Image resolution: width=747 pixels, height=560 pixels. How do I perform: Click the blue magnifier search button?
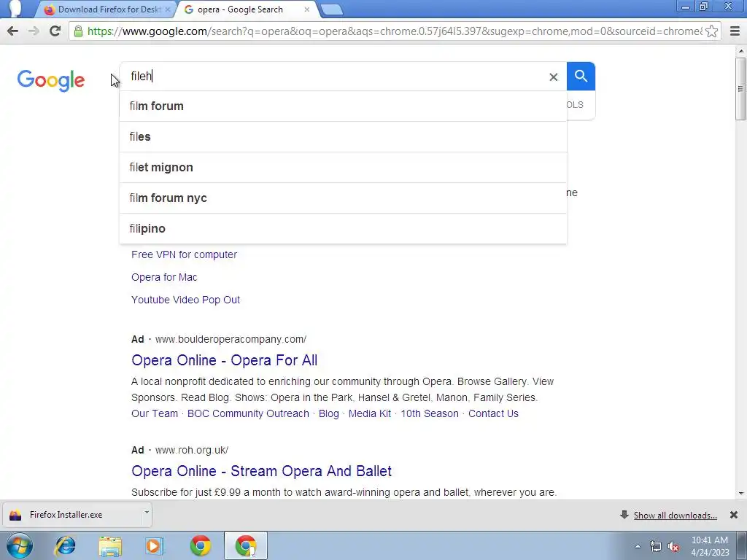click(581, 76)
